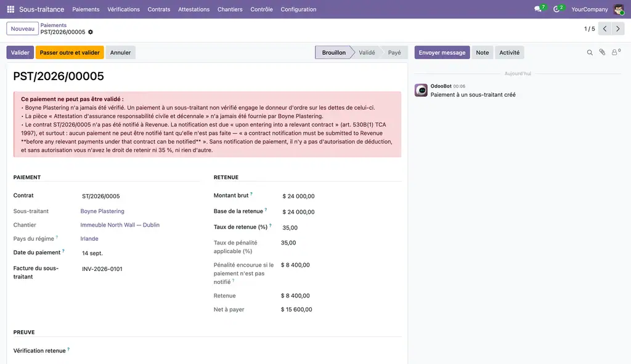The width and height of the screenshot is (631, 364).
Task: Show the followers icon
Action: click(615, 52)
